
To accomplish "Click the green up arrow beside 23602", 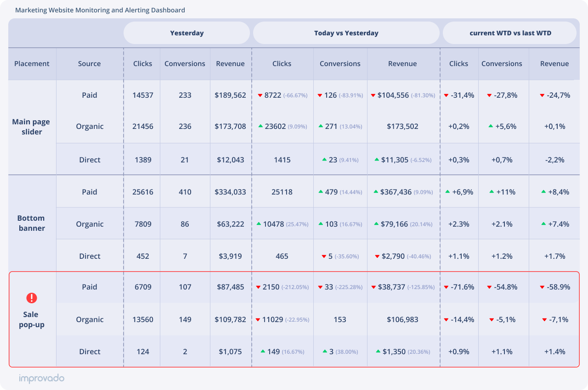I will [260, 126].
